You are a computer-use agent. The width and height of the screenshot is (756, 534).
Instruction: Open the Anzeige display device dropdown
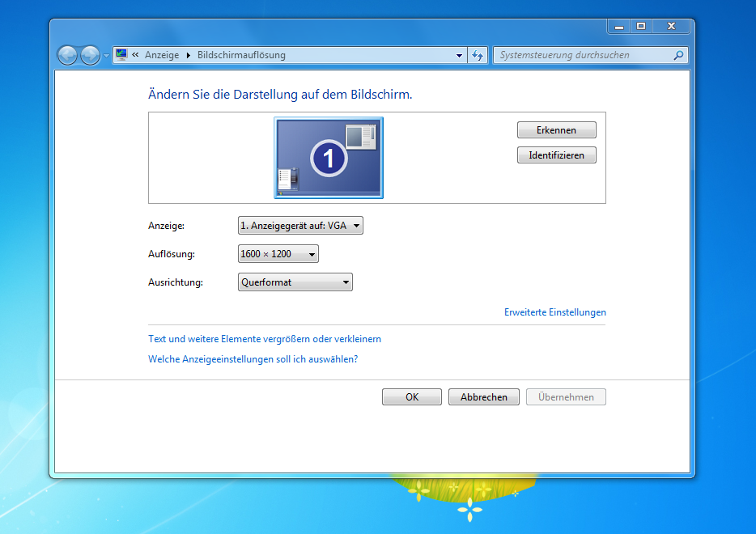tap(300, 226)
